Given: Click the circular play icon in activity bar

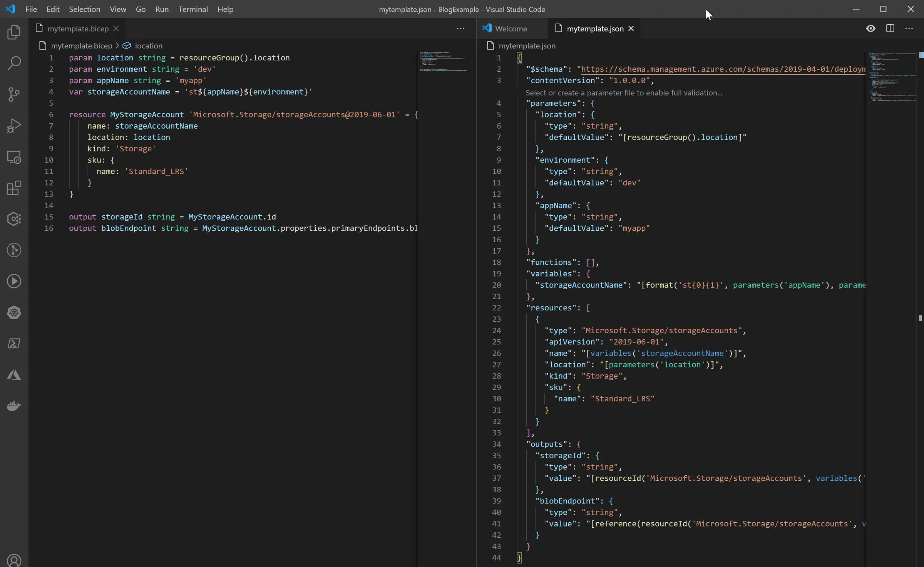Looking at the screenshot, I should (x=14, y=281).
